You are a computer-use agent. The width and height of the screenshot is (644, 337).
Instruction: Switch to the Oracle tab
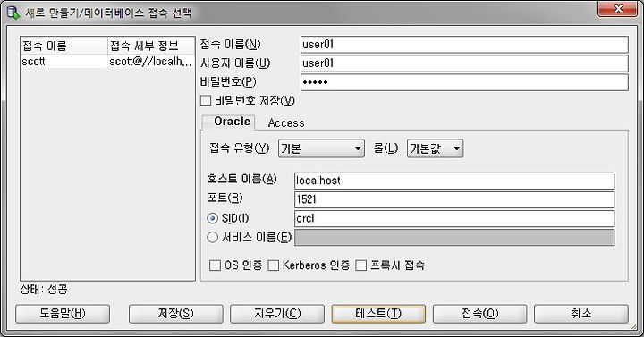[228, 122]
